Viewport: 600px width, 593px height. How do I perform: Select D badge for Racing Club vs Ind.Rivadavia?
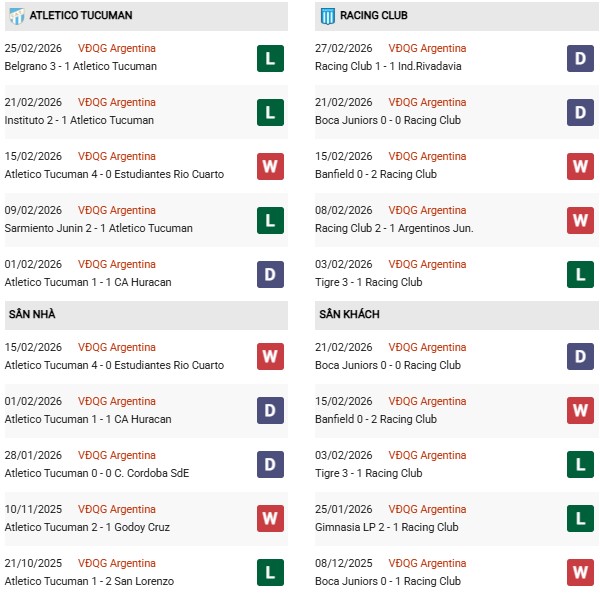tap(580, 58)
